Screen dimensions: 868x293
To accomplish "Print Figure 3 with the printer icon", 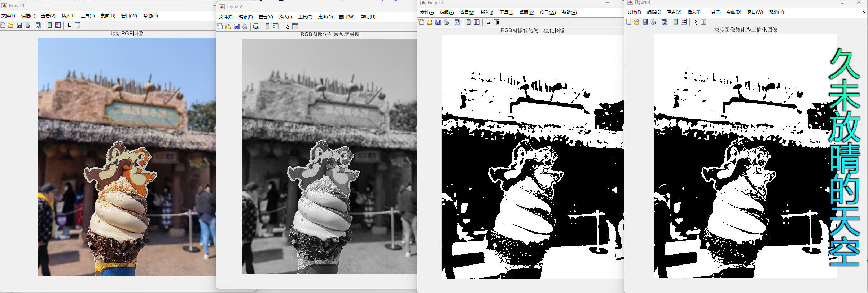I will 446,22.
